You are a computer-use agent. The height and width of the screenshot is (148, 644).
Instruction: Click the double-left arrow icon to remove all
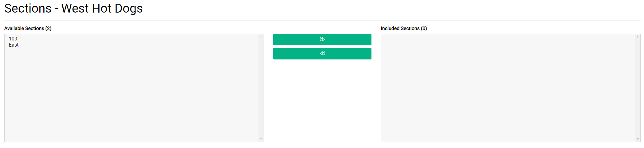click(x=322, y=53)
